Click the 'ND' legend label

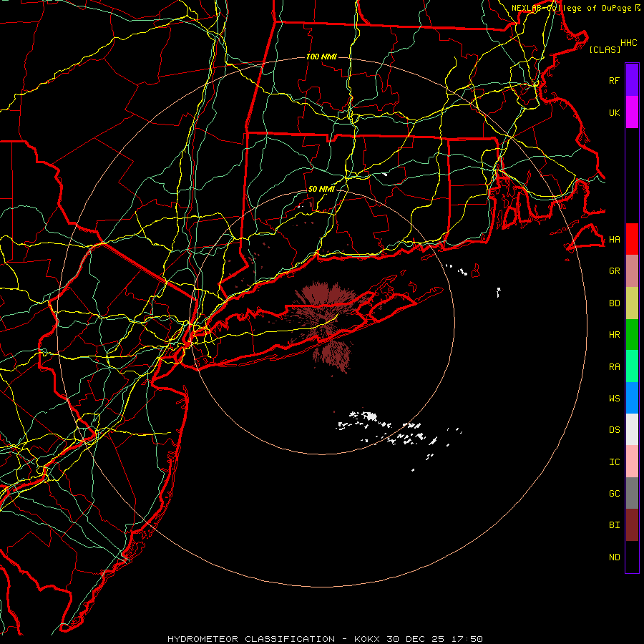coord(614,557)
